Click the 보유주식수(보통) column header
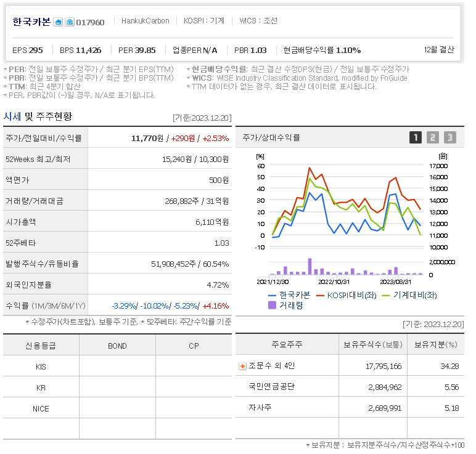 coord(373,345)
